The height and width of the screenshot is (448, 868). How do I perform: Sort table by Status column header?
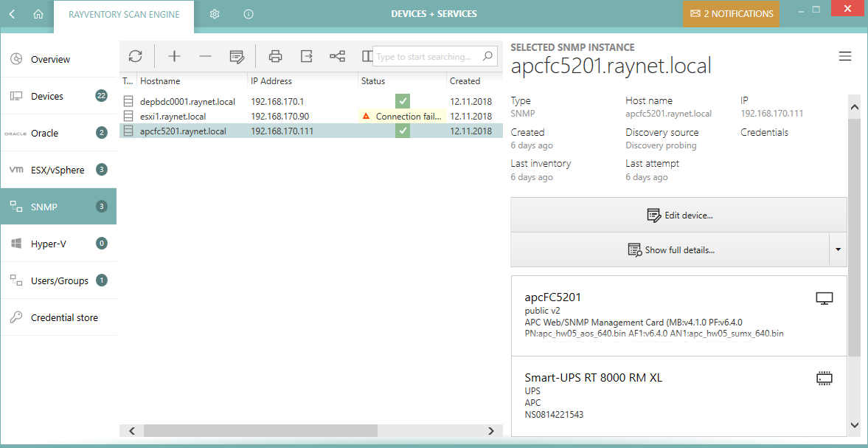coord(373,81)
